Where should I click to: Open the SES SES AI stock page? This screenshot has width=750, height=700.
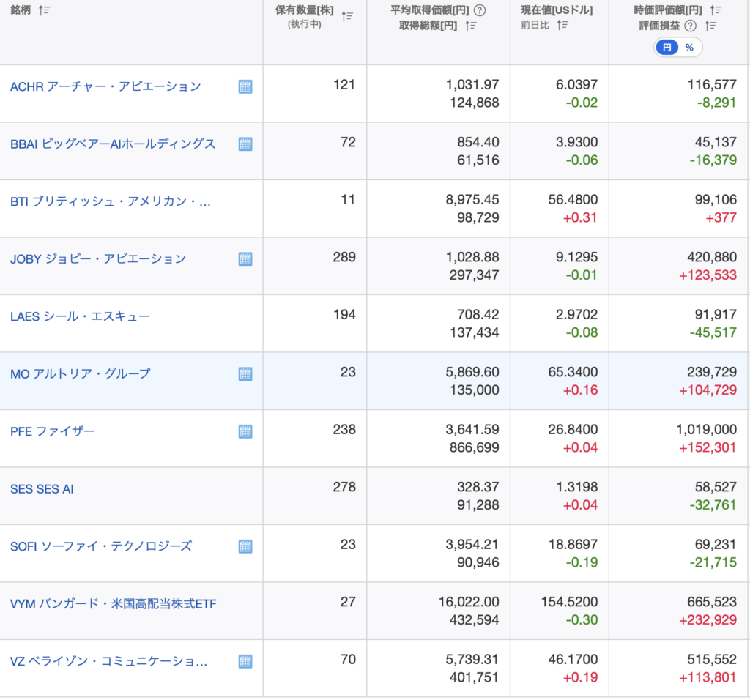[x=42, y=488]
